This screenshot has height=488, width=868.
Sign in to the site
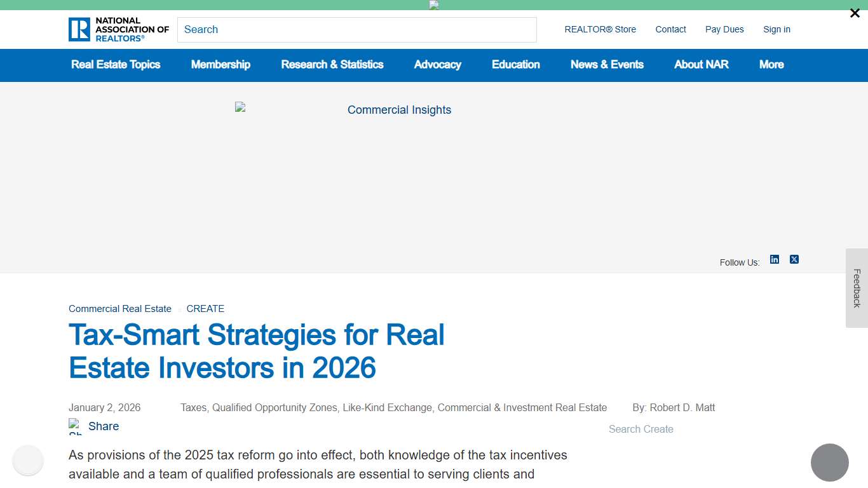(x=776, y=29)
